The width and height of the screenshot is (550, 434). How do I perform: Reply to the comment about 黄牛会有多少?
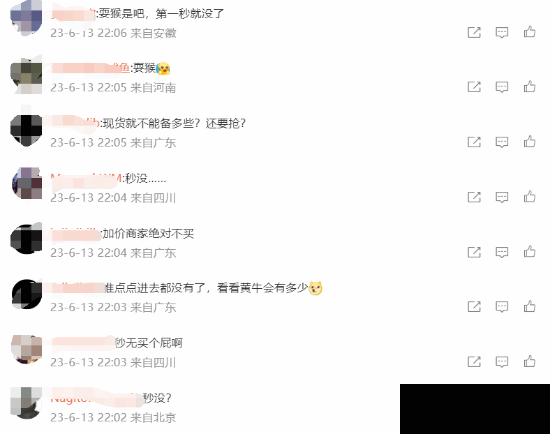[502, 307]
